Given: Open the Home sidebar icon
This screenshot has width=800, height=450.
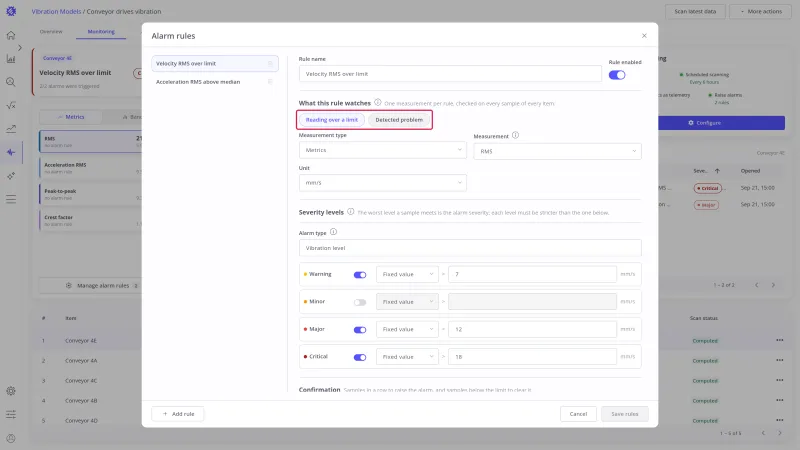Looking at the screenshot, I should pyautogui.click(x=11, y=35).
